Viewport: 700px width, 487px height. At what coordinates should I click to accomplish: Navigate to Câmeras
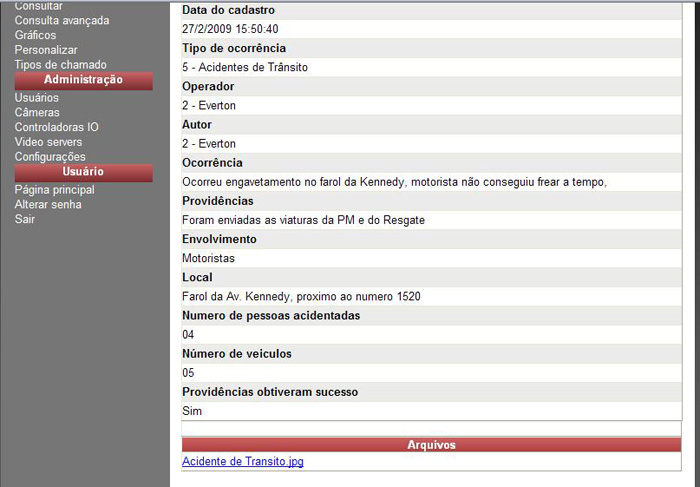pyautogui.click(x=37, y=113)
